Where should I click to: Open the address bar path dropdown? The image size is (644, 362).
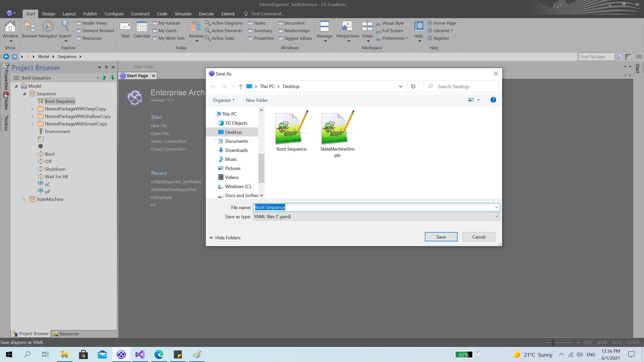point(400,86)
